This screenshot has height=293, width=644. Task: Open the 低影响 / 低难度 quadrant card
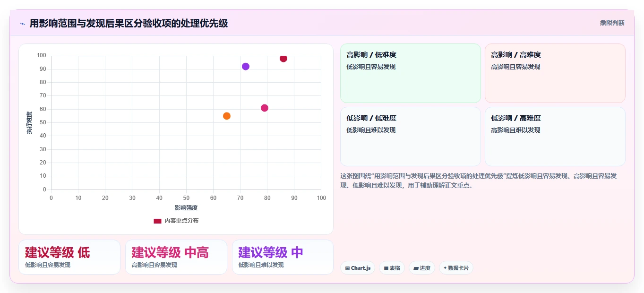(x=411, y=137)
